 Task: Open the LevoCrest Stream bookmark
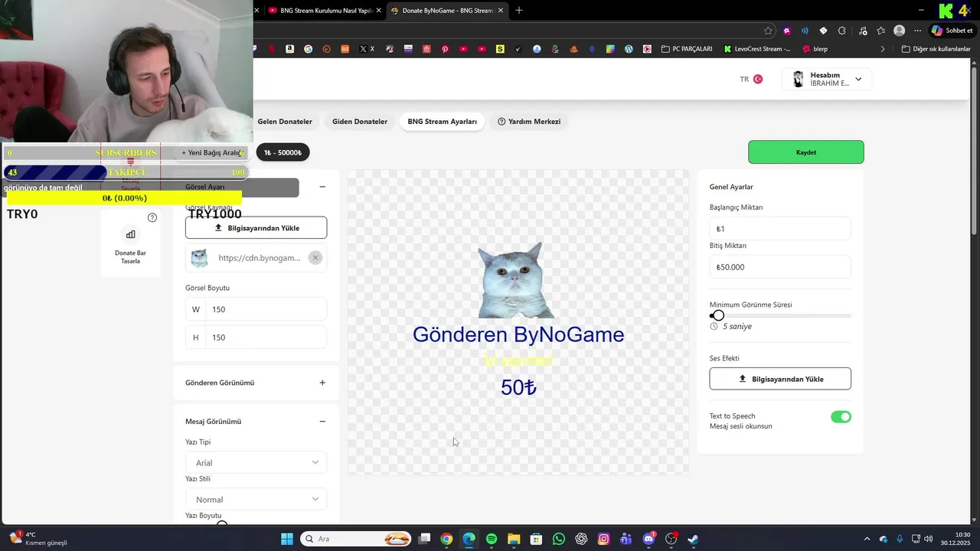tap(757, 49)
